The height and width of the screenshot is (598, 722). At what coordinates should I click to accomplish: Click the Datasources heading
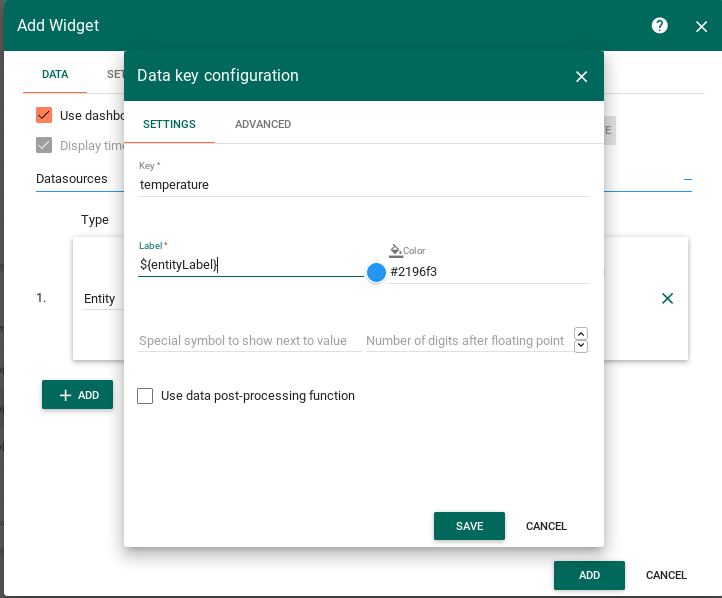click(72, 179)
